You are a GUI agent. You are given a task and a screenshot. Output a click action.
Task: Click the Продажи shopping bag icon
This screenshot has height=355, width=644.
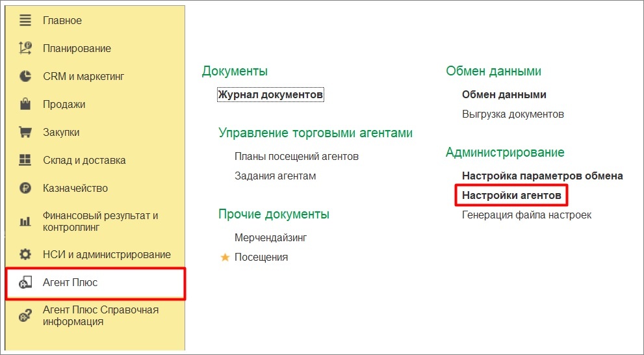[25, 104]
